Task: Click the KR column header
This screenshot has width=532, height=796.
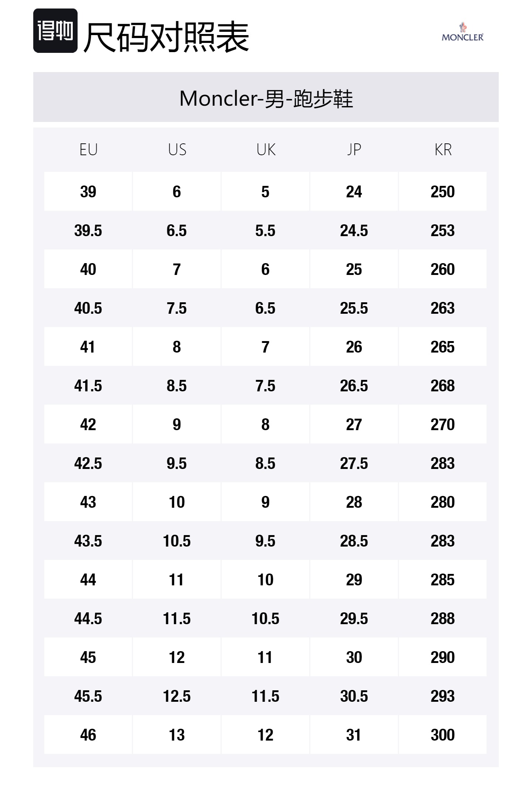Action: (x=443, y=150)
